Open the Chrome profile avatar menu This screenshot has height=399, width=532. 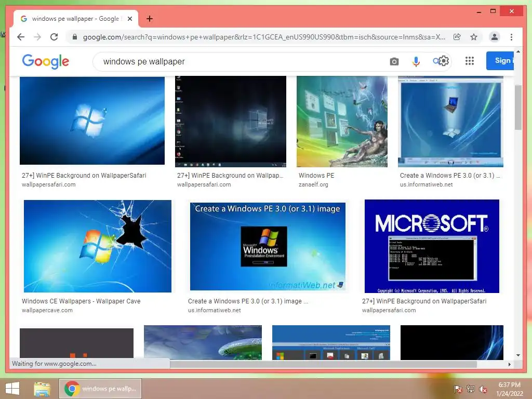tap(495, 37)
